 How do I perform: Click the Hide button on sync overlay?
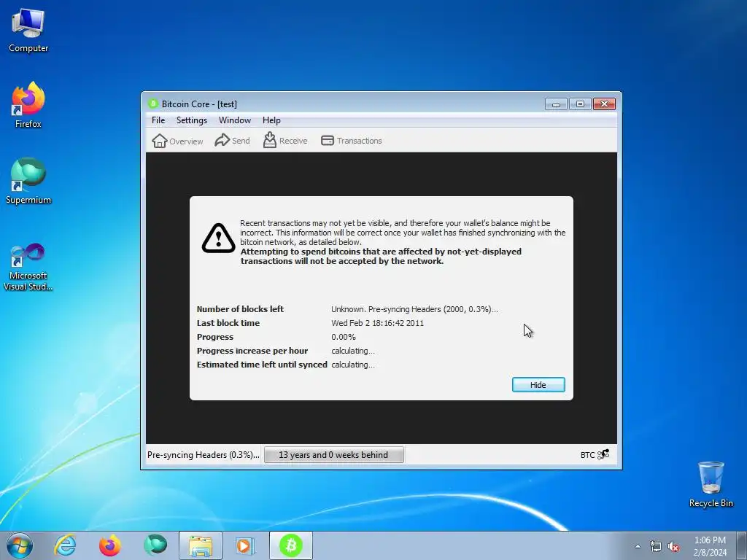pos(538,385)
